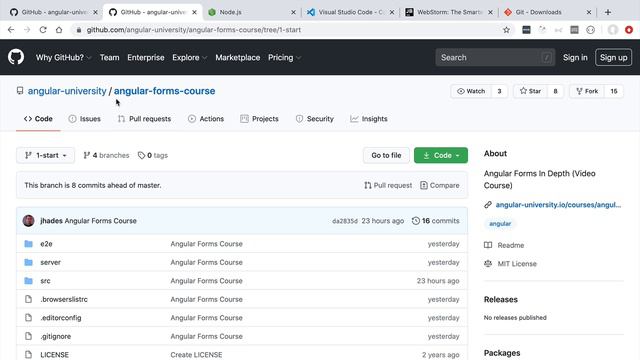Open the Team page link
Image resolution: width=640 pixels, height=360 pixels.
point(109,58)
